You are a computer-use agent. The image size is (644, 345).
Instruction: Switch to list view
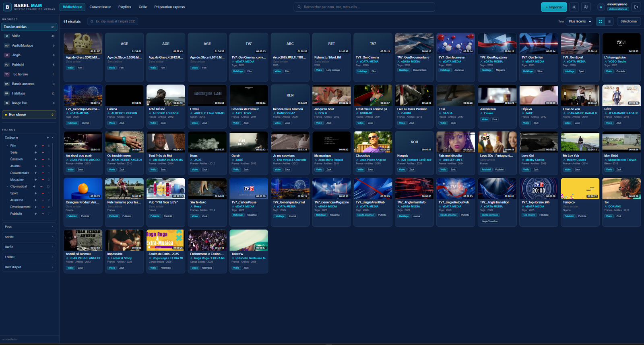pos(609,21)
